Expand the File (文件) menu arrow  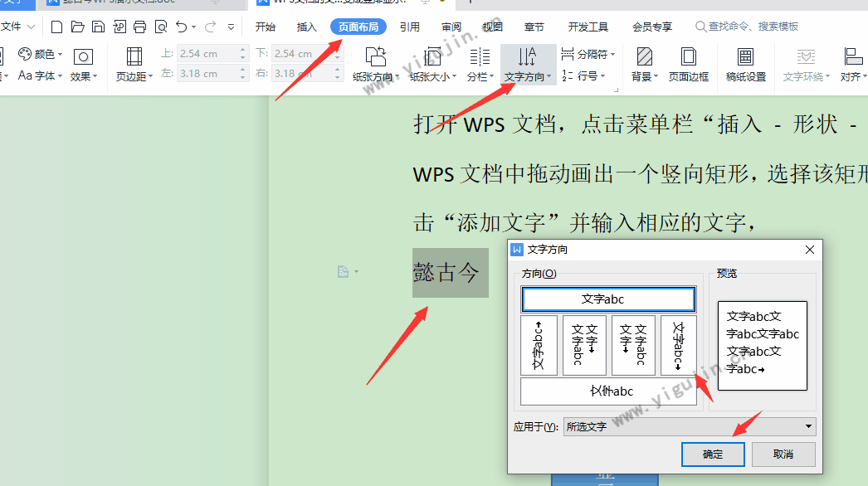click(x=31, y=27)
